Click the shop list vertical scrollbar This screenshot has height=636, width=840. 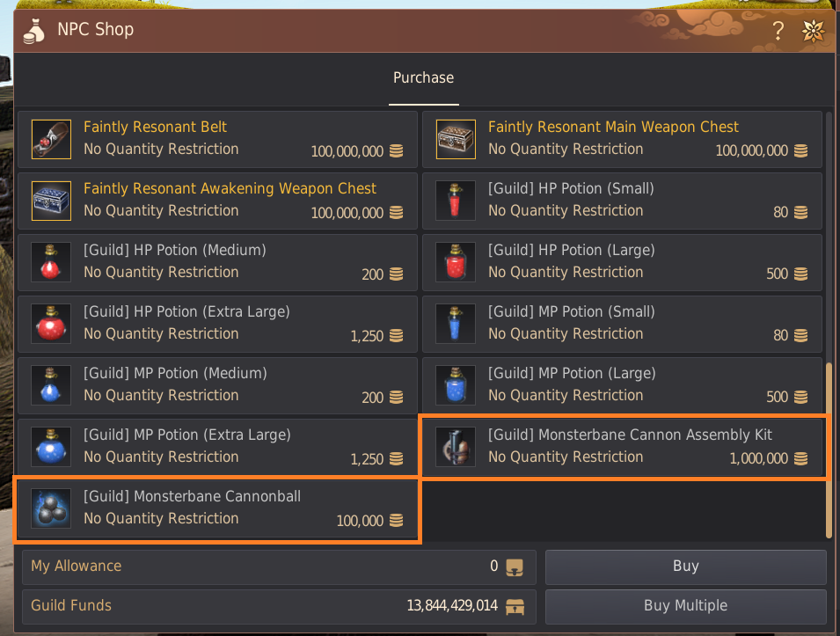pyautogui.click(x=828, y=449)
